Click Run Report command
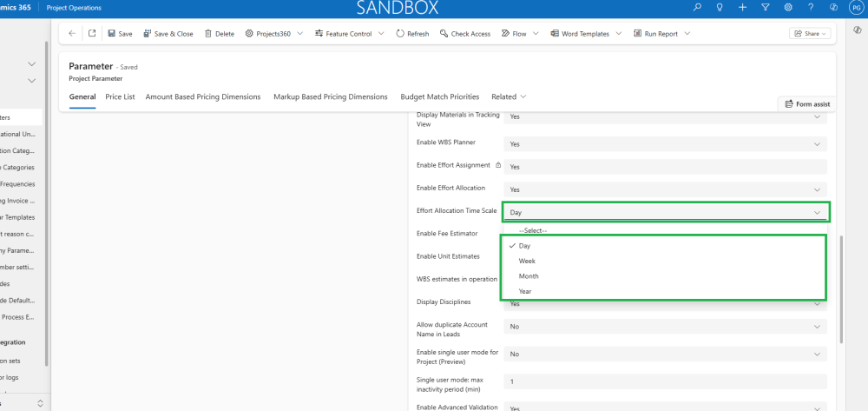The height and width of the screenshot is (411, 868). (656, 34)
